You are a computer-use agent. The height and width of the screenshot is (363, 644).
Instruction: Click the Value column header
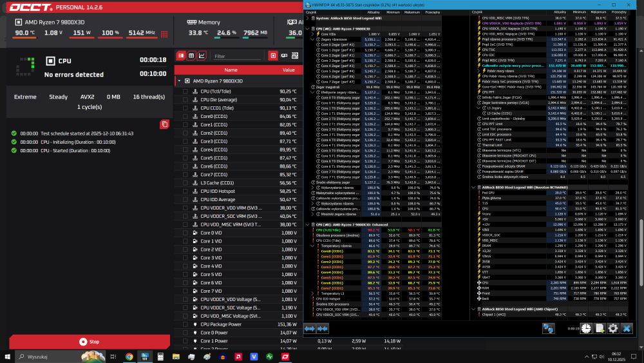(x=288, y=70)
